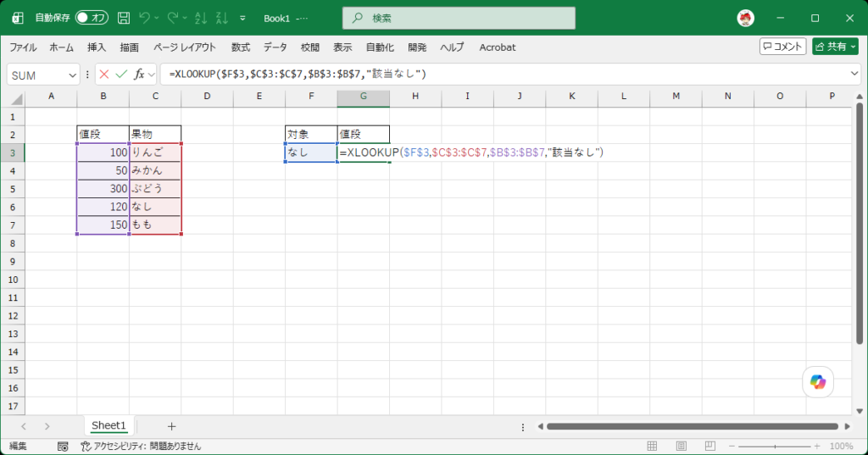
Task: Open the ホーム ribbon tab
Action: click(x=61, y=47)
